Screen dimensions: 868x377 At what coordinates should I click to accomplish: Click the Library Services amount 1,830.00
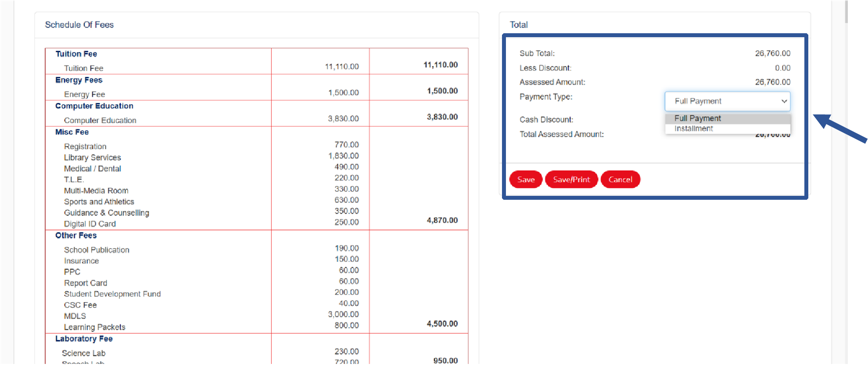tap(343, 156)
